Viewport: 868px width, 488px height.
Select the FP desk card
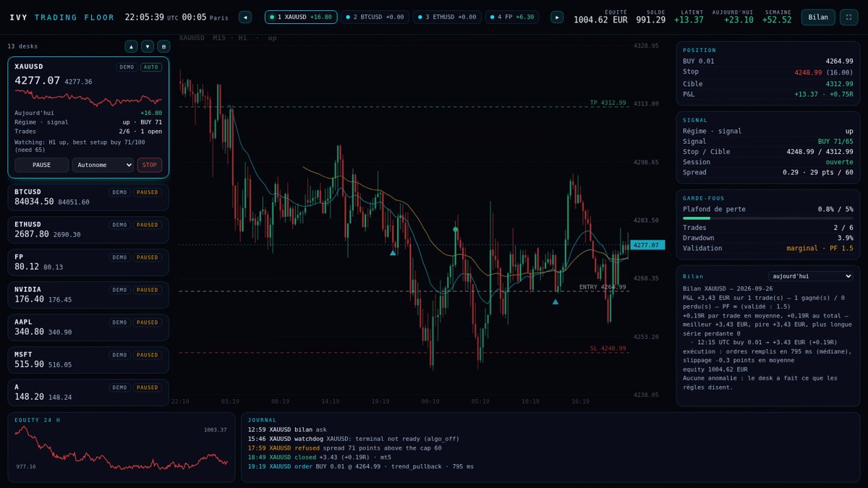pos(88,262)
